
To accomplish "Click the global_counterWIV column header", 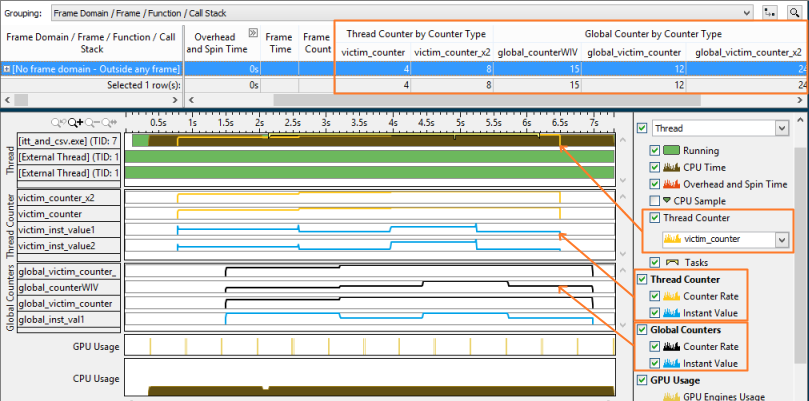I will pyautogui.click(x=537, y=52).
